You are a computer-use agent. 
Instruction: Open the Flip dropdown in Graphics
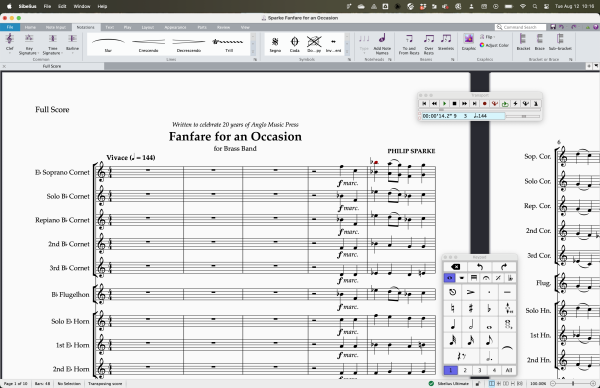[x=487, y=37]
